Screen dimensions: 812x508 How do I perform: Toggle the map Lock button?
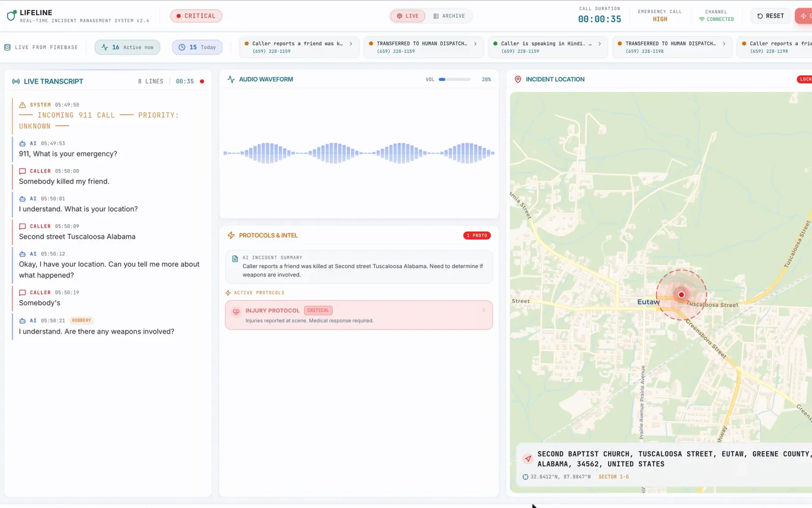[x=804, y=79]
